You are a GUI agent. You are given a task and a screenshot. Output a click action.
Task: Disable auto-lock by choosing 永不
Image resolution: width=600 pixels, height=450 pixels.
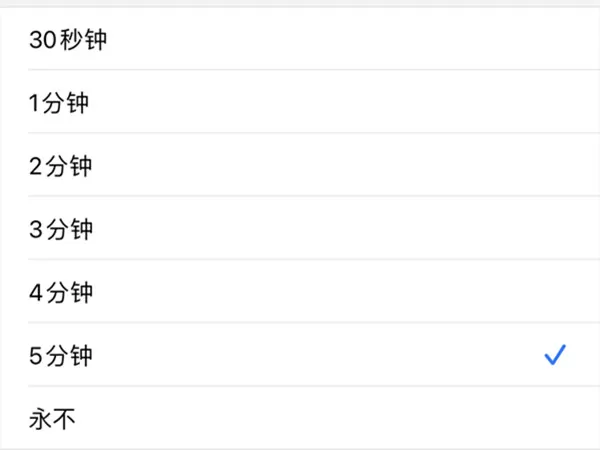pos(300,418)
